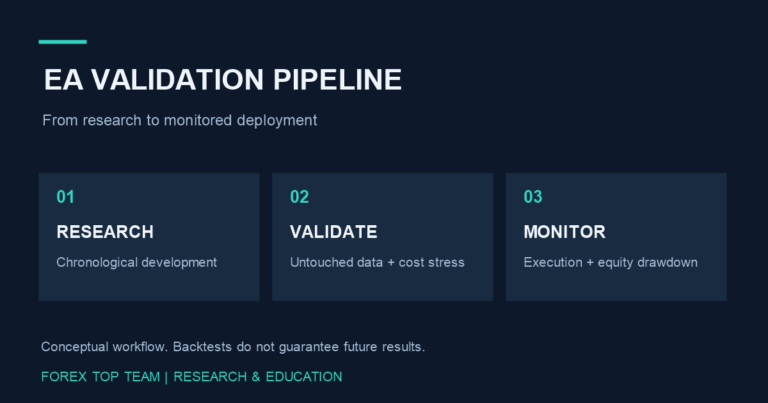Click the VALIDATE card title
768x403 pixels.
click(334, 232)
